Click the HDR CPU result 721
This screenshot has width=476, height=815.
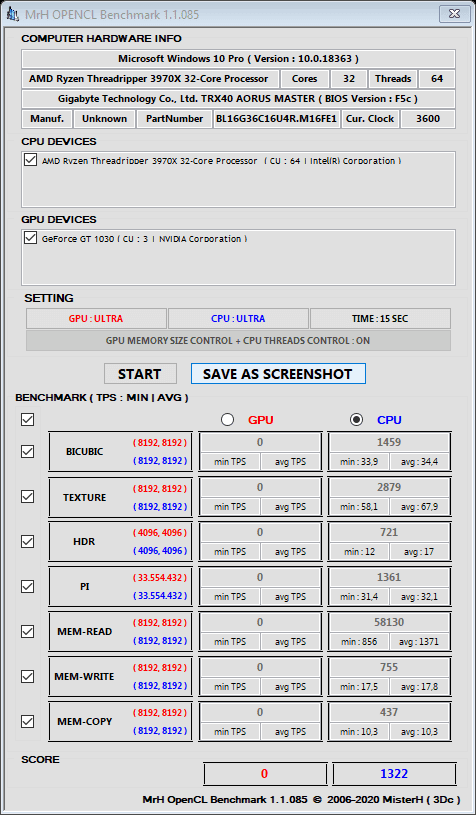(389, 532)
